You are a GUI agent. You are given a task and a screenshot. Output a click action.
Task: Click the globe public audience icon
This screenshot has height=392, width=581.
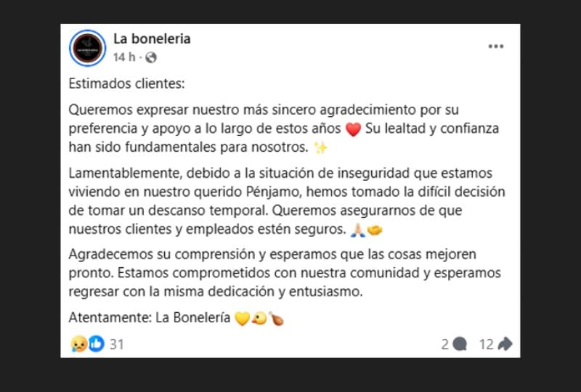[151, 57]
